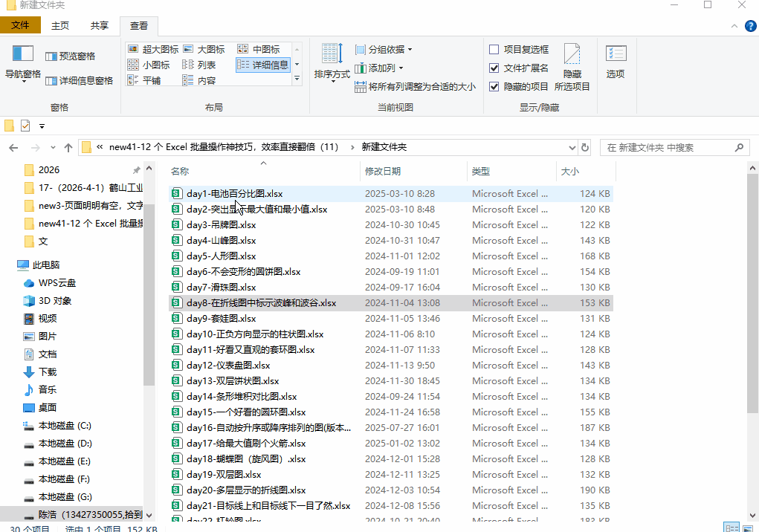Select Details layout
759x532 pixels.
[x=263, y=65]
